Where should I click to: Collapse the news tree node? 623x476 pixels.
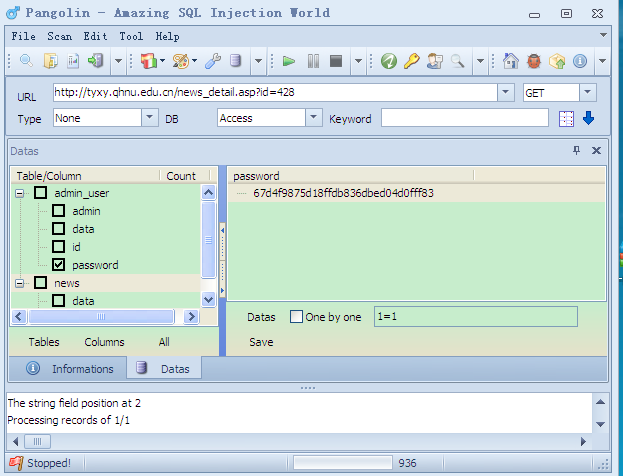19,283
